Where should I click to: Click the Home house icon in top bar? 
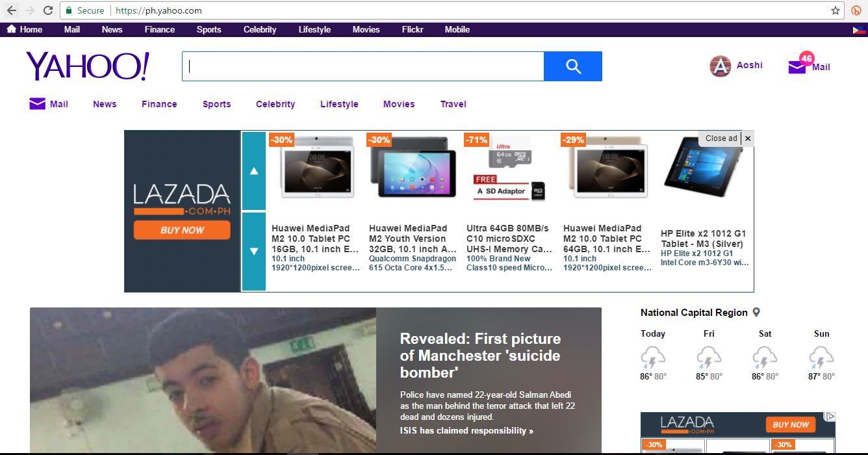pos(11,29)
